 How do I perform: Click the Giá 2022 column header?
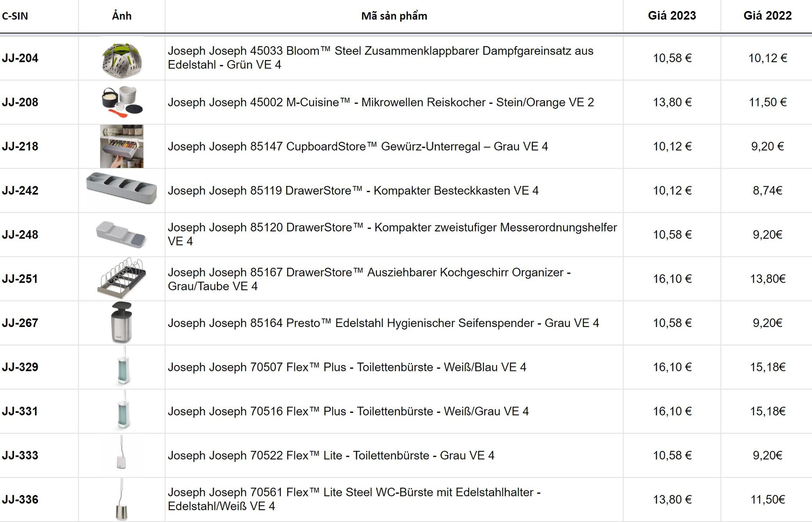(x=768, y=16)
